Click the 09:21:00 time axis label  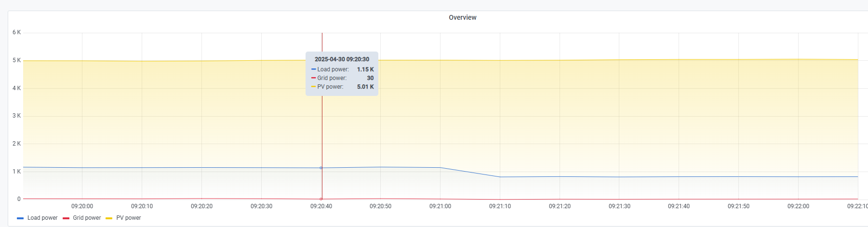tap(440, 206)
